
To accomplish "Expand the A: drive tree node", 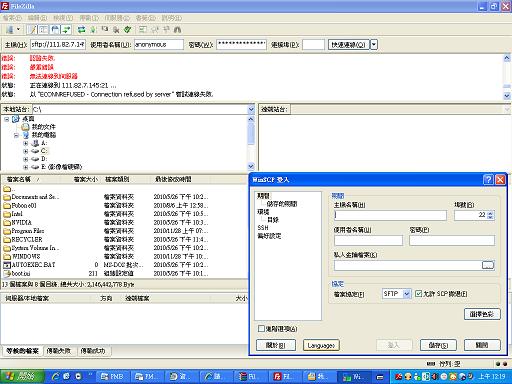I will click(26, 143).
